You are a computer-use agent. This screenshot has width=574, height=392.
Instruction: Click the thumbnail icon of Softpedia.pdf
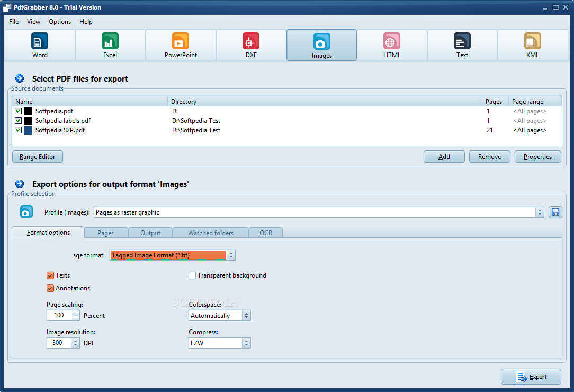coord(28,111)
